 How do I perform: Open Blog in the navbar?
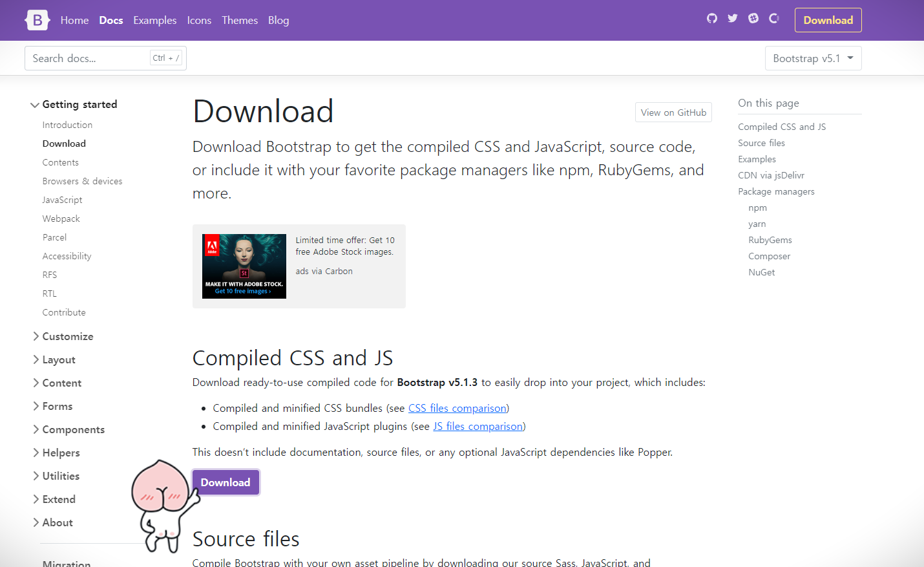[278, 20]
